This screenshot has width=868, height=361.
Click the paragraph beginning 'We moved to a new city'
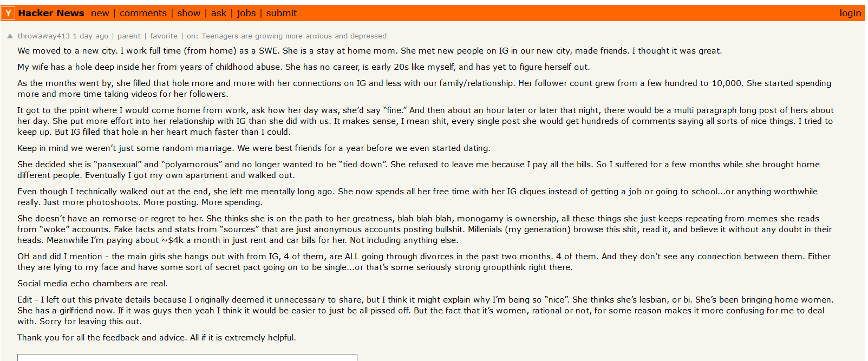click(x=369, y=51)
